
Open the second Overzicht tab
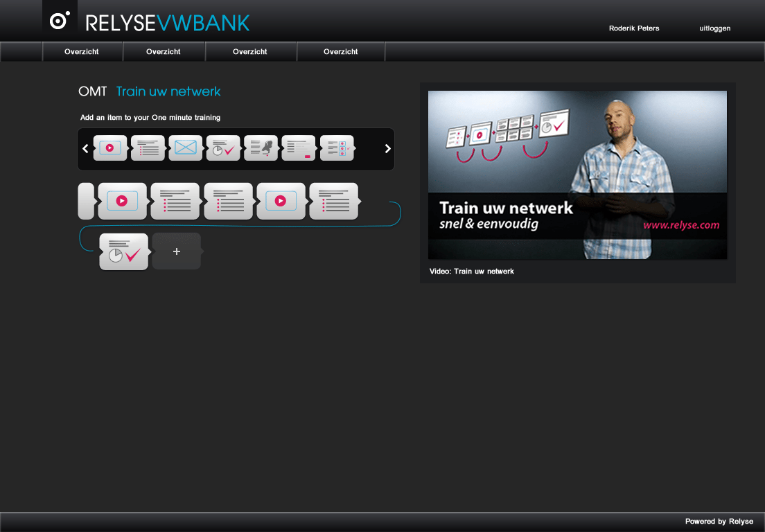pos(164,52)
